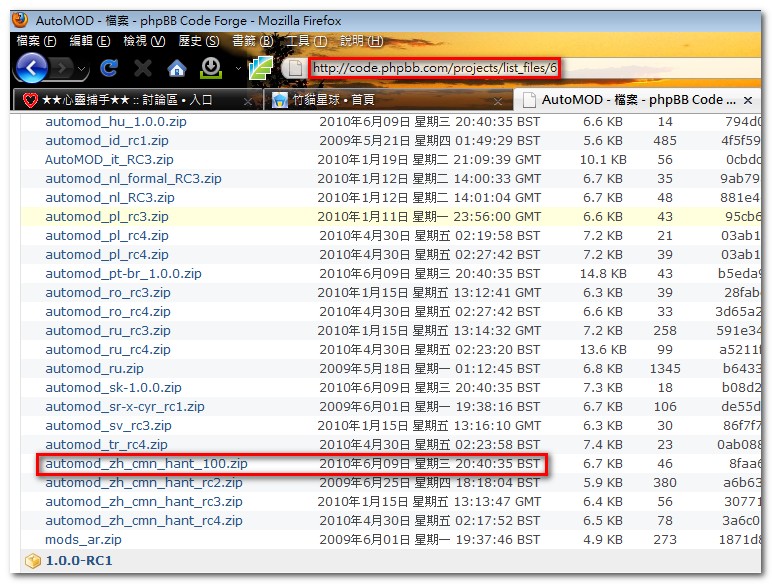The height and width of the screenshot is (584, 772).
Task: Download automod_zh_cmn_hant_rc4.zip
Action: [144, 521]
